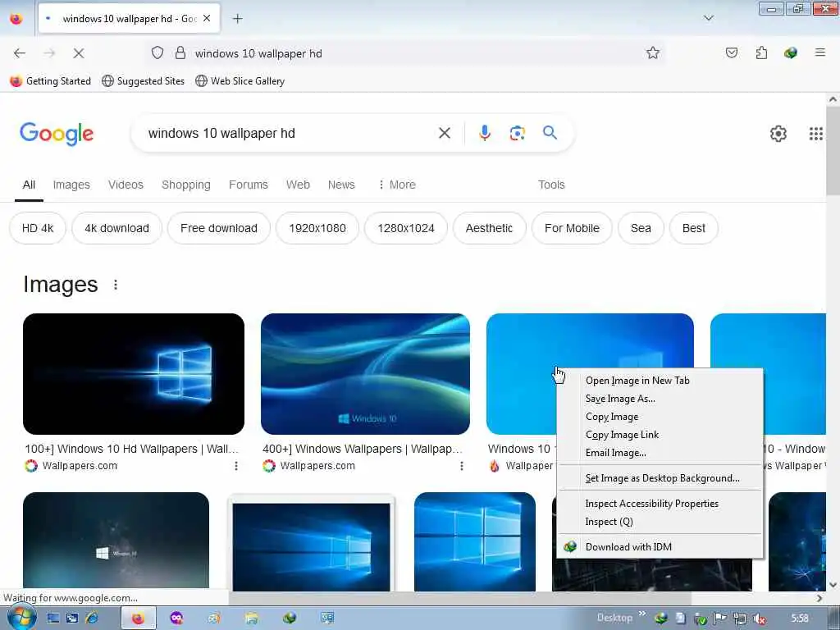Open 100+ Windows 10 Hd Wallpapers link
Image resolution: width=840 pixels, height=630 pixels.
pos(131,449)
